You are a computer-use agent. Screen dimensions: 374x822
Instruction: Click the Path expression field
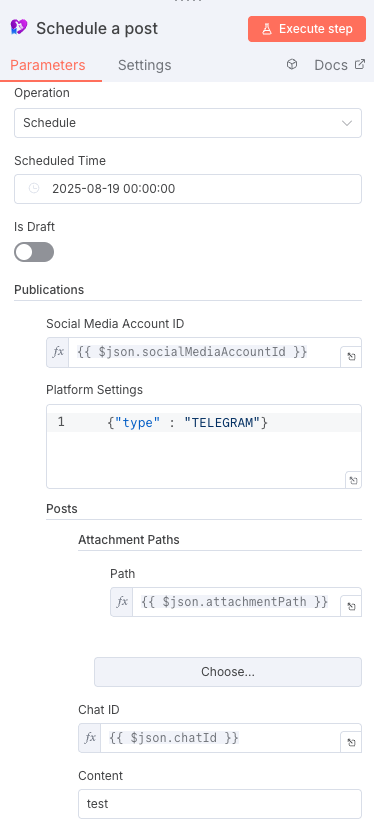click(x=237, y=602)
